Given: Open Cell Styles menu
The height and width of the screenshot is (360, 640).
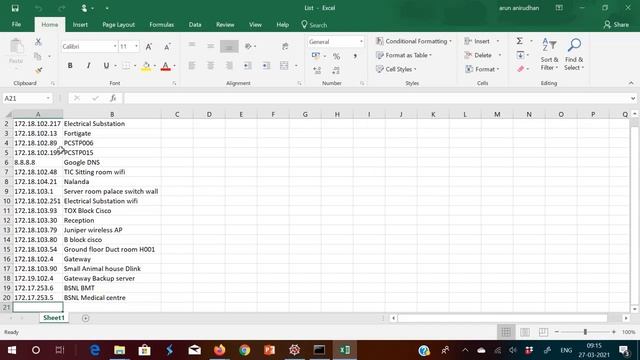Looking at the screenshot, I should (x=396, y=69).
